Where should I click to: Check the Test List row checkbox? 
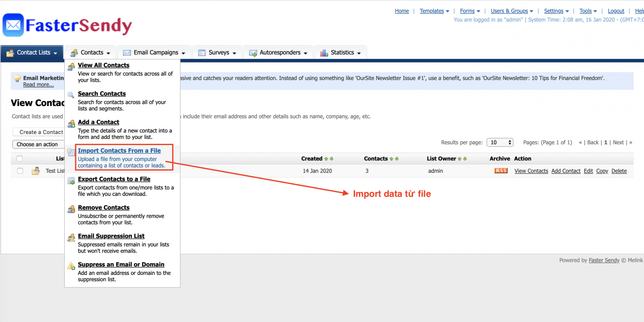pyautogui.click(x=20, y=171)
